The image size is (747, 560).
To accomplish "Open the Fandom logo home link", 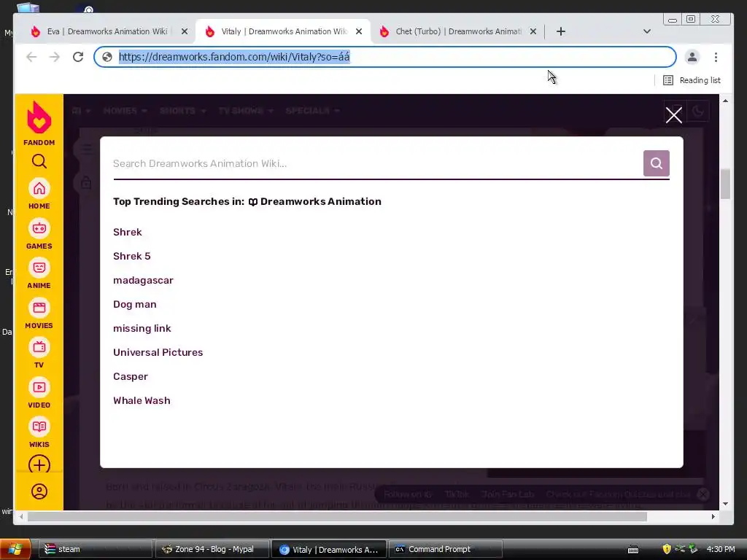I will [39, 123].
